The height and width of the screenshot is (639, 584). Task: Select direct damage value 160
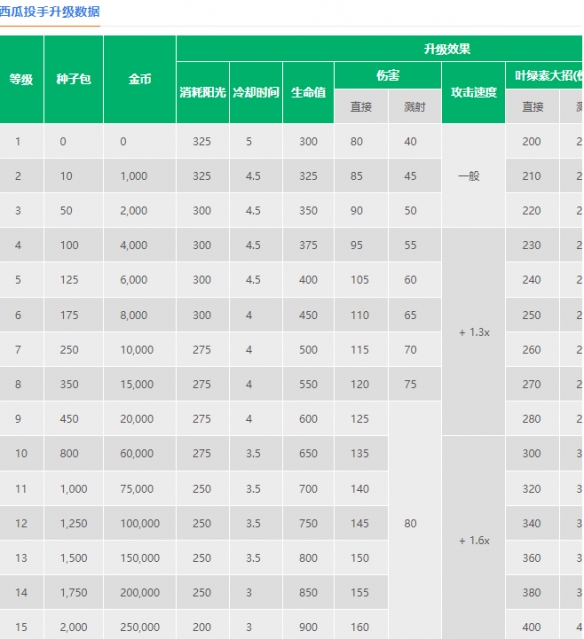coord(361,626)
